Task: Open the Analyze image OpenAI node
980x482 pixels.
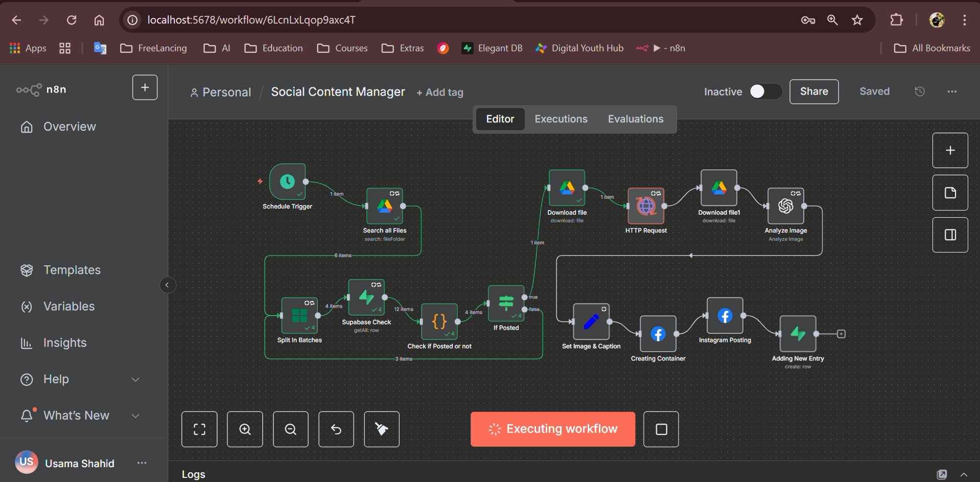Action: click(786, 206)
